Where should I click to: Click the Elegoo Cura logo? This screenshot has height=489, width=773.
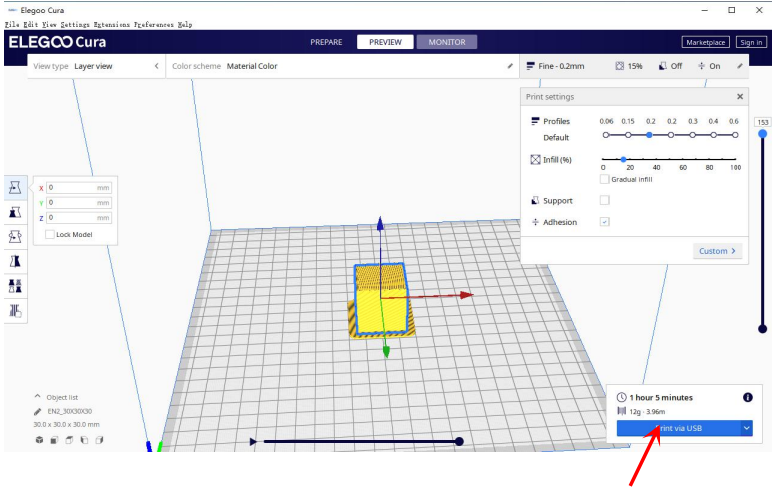pyautogui.click(x=57, y=42)
